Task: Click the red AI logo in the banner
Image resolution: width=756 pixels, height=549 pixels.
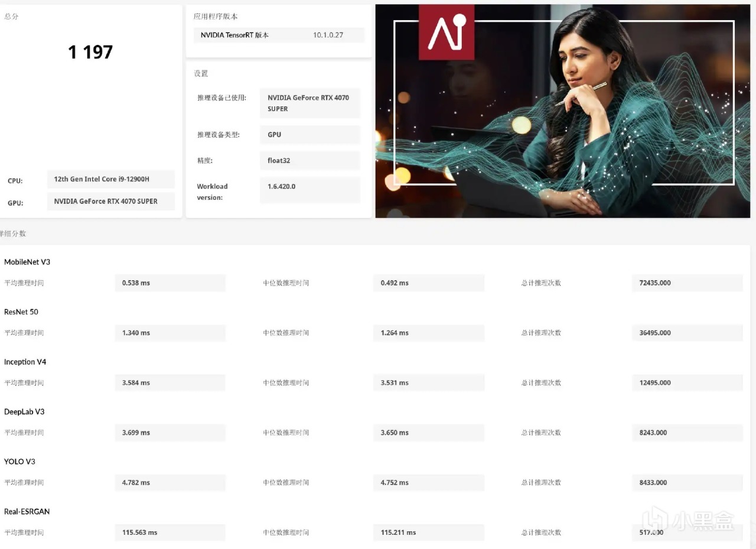Action: coord(447,32)
